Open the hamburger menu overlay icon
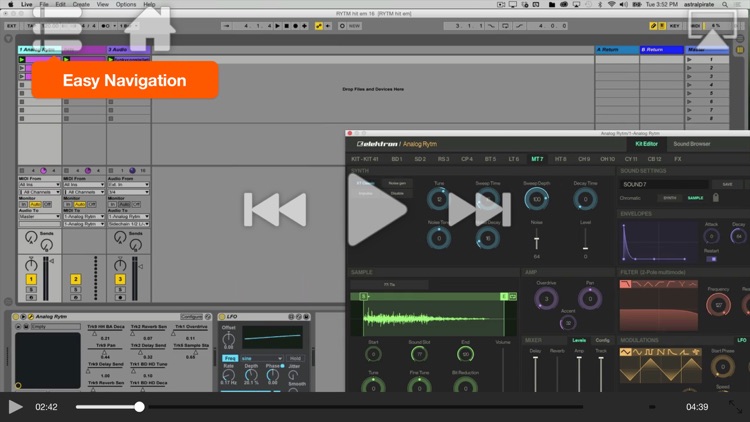This screenshot has width=750, height=422. point(57,28)
